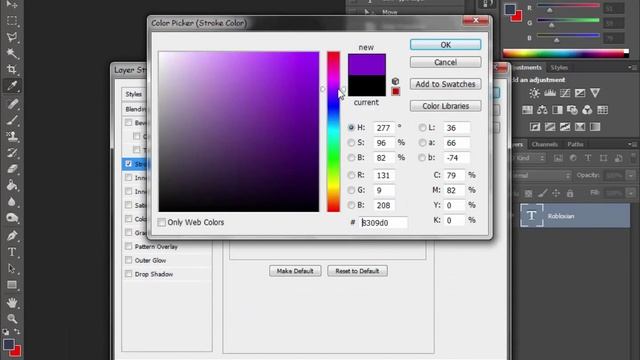Add a Photo Filter adjustment

572,110
